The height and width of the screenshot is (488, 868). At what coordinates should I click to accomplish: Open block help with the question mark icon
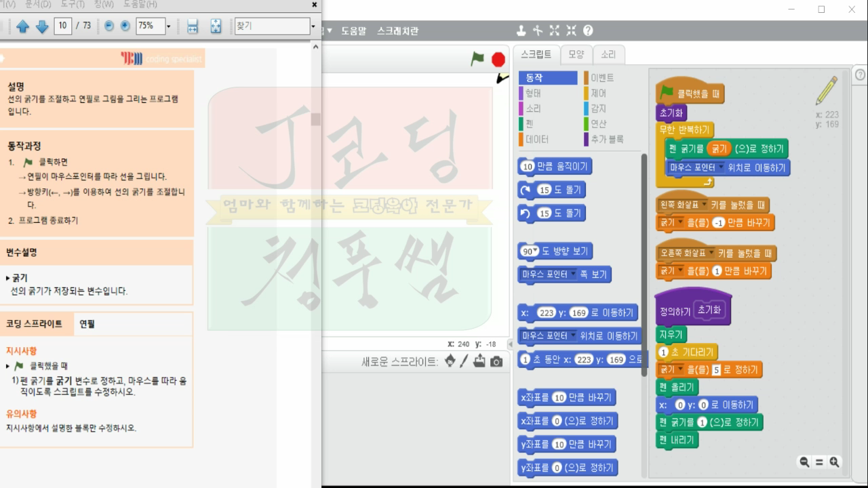(x=589, y=30)
